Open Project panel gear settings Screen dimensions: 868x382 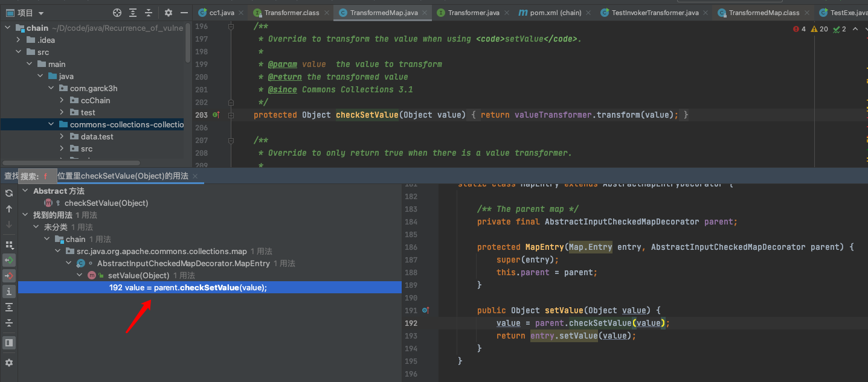pyautogui.click(x=169, y=13)
